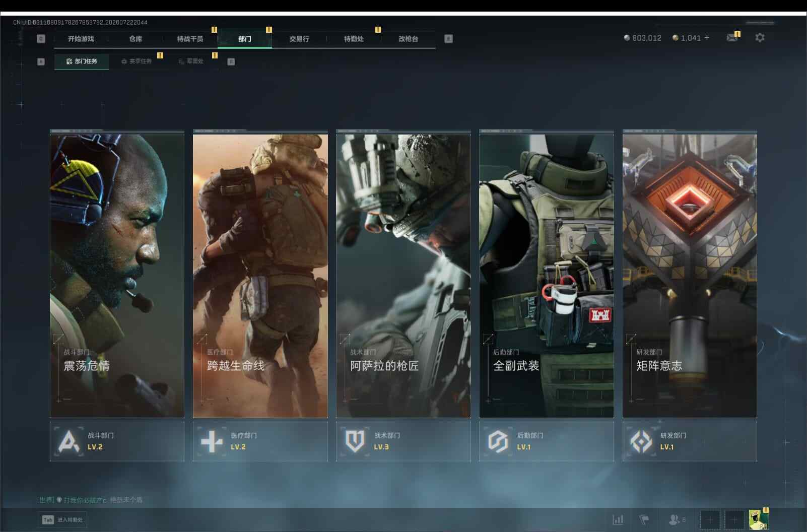Viewport: 807px width, 532px height.
Task: Click the notification badge on 特战干员 tab
Action: click(x=214, y=30)
